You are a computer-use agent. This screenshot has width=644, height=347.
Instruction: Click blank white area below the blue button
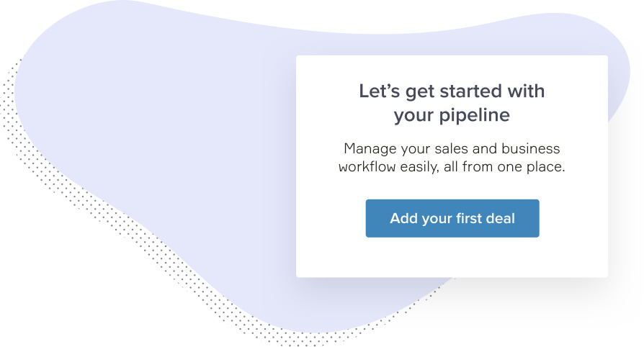[452, 258]
